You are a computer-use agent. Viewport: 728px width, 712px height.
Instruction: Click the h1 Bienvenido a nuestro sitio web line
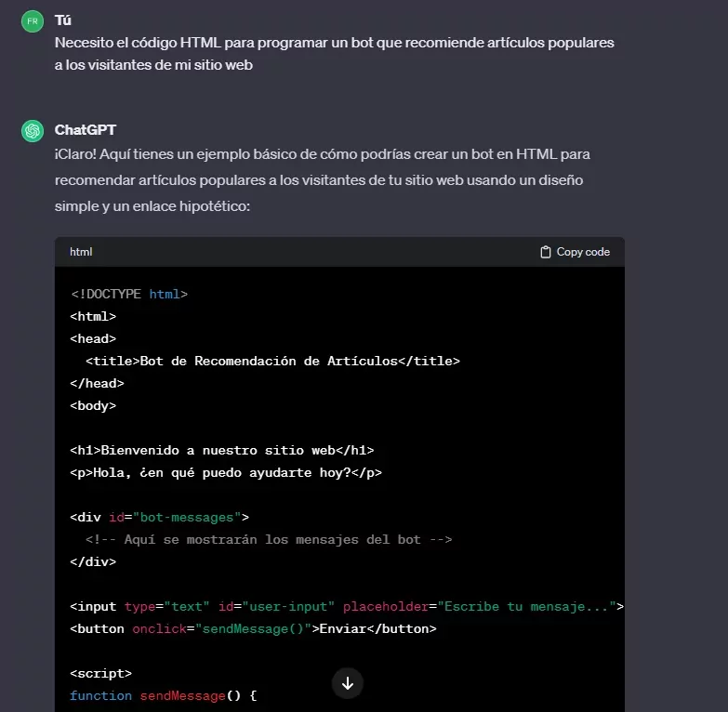(x=221, y=450)
